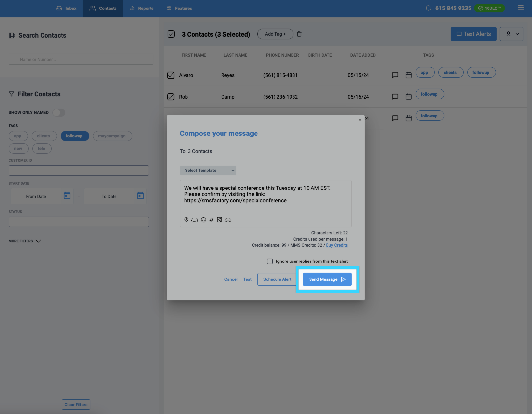This screenshot has width=532, height=414.
Task: Insert merge field with curly braces icon
Action: tap(194, 220)
